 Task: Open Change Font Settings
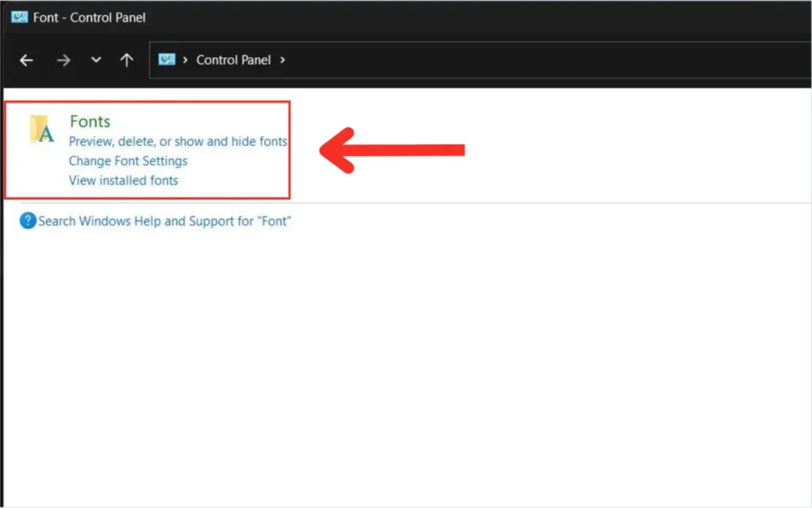tap(128, 160)
